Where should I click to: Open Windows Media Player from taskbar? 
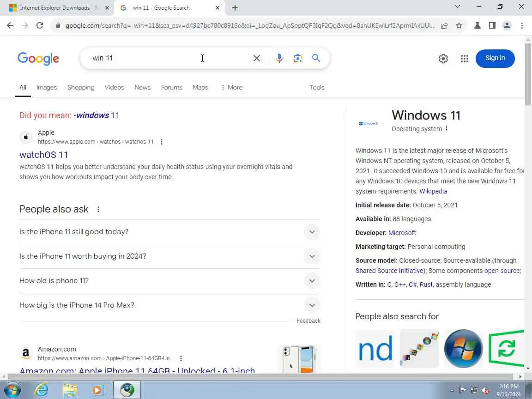tap(97, 390)
